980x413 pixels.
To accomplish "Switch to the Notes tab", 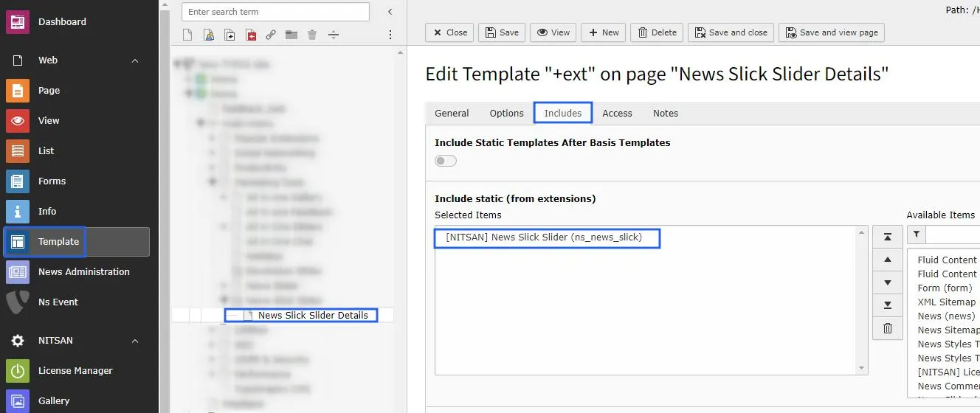I will click(665, 114).
